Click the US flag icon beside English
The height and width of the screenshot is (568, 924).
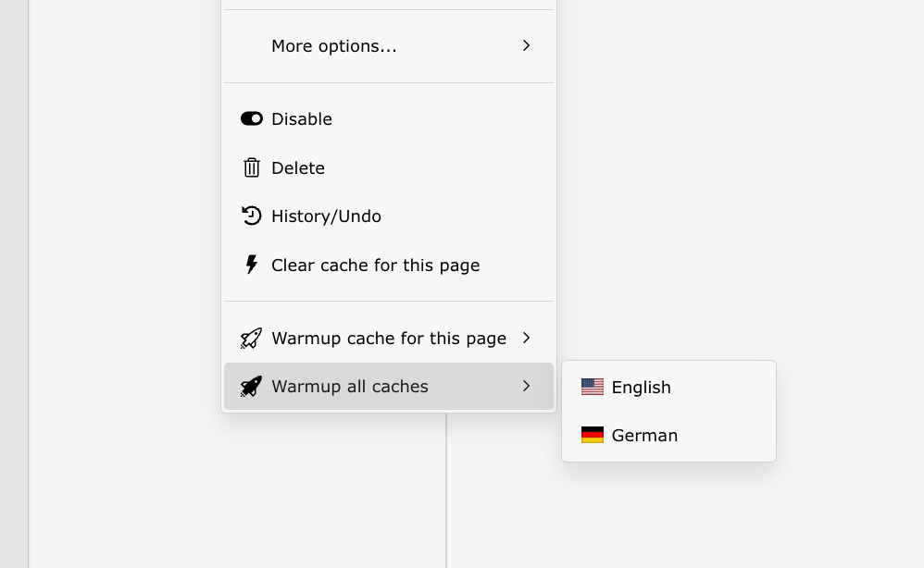[x=593, y=387]
